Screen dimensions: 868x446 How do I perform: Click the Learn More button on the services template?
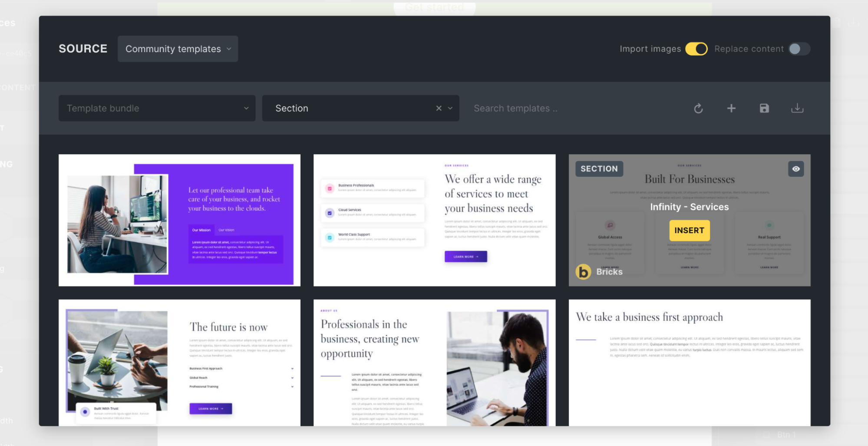pyautogui.click(x=465, y=257)
